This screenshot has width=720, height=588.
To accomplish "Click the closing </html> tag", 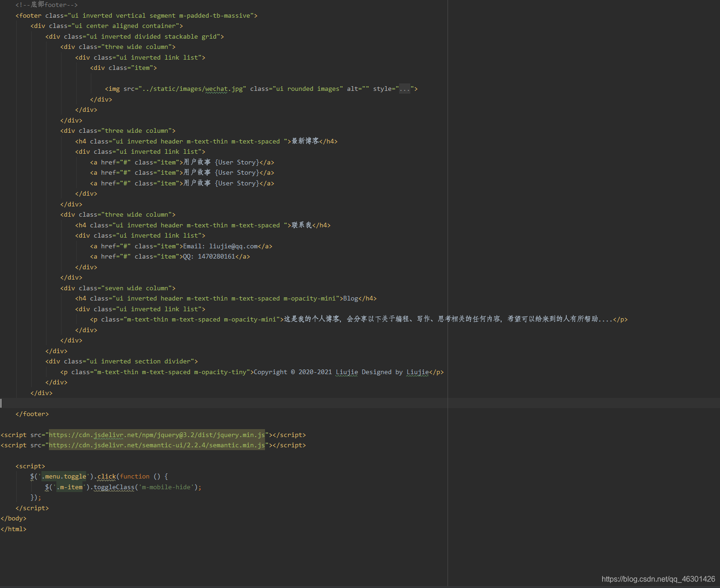I will [14, 529].
